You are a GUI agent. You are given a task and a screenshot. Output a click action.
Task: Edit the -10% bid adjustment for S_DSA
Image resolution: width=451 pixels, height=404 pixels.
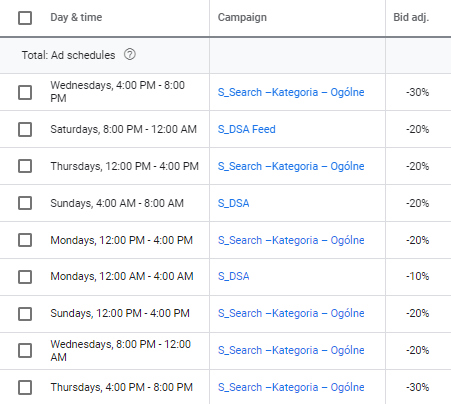point(417,276)
